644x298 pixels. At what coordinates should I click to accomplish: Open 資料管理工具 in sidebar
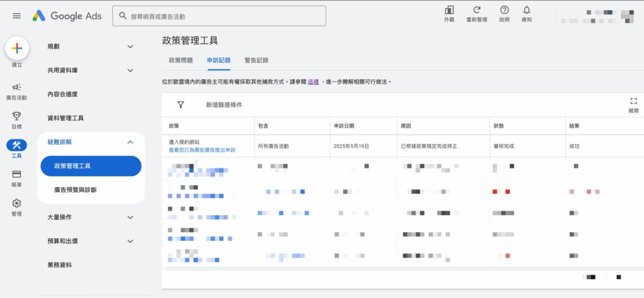(65, 118)
